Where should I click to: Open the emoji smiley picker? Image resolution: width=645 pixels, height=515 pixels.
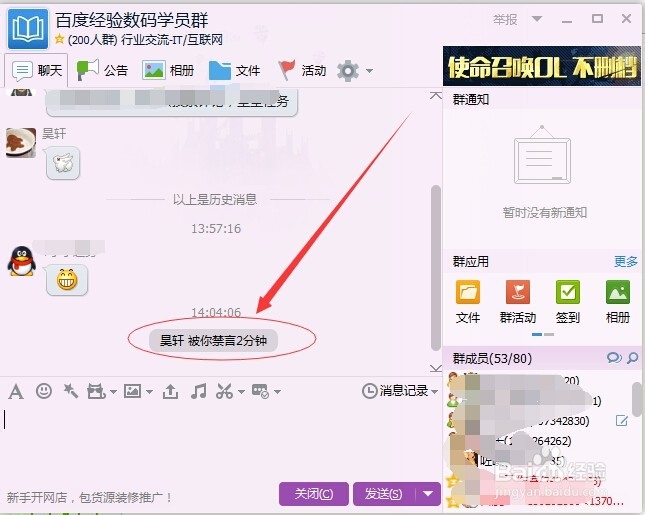pyautogui.click(x=44, y=391)
